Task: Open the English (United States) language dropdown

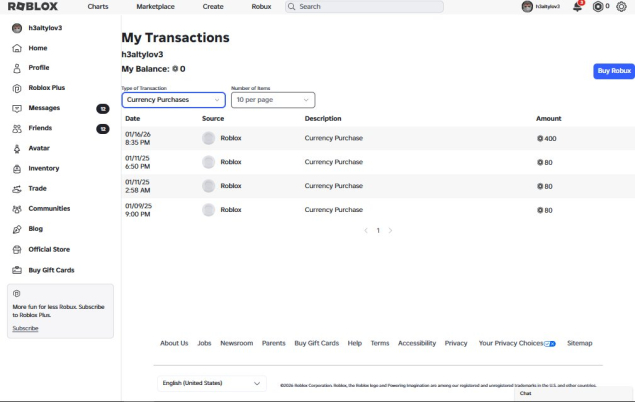Action: (211, 383)
